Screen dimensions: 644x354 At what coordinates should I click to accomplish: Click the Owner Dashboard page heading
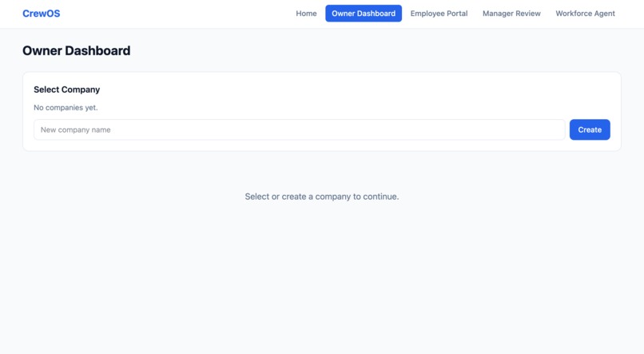[x=77, y=50]
